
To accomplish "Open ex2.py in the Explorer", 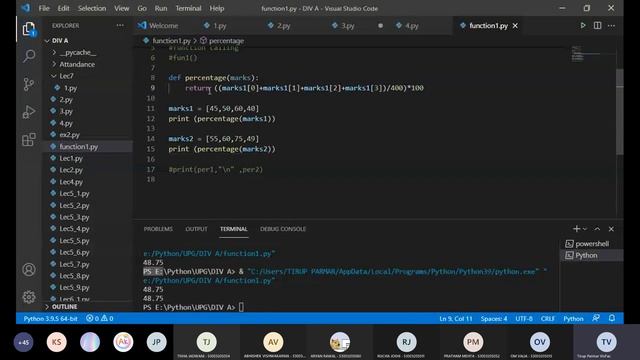I will tap(69, 135).
